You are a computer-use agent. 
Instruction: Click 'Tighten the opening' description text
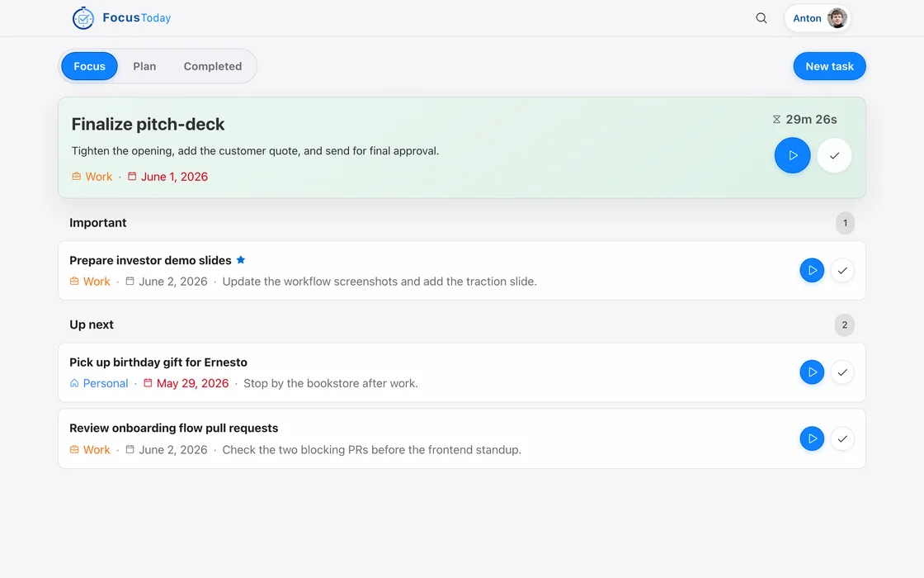255,150
